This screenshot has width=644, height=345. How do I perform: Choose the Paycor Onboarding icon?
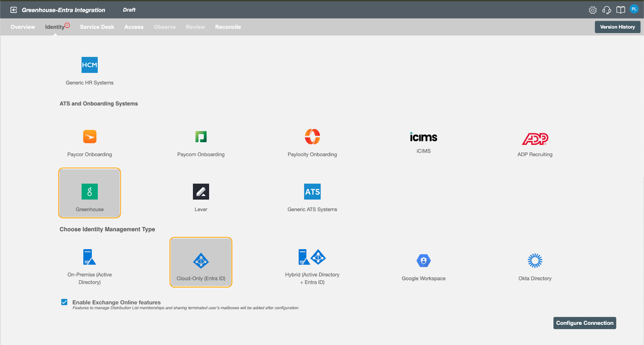pos(89,137)
